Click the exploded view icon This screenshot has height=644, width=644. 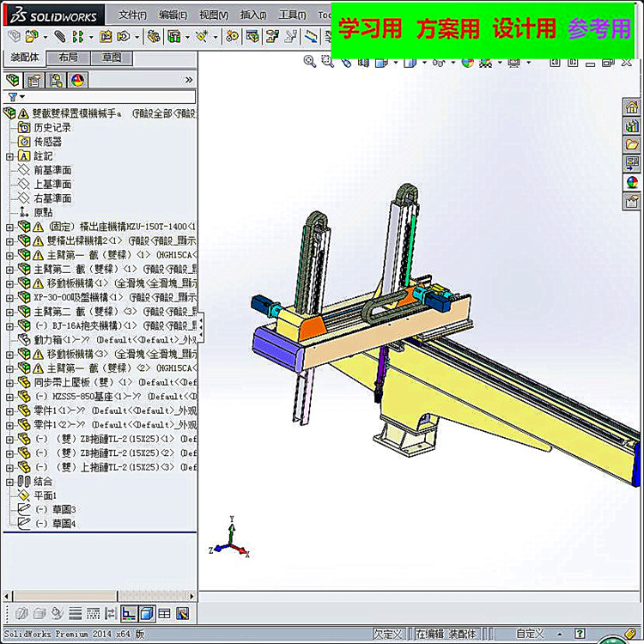pyautogui.click(x=272, y=37)
